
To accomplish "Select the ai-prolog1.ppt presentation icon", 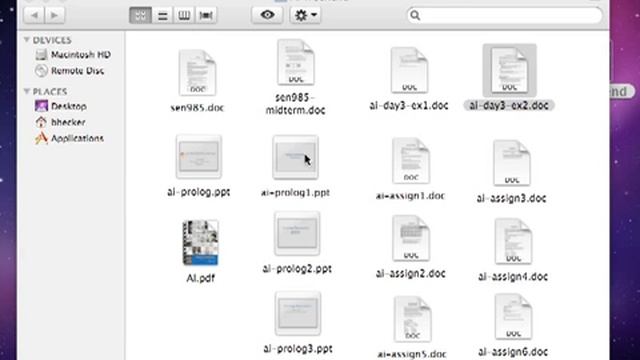I will click(296, 157).
